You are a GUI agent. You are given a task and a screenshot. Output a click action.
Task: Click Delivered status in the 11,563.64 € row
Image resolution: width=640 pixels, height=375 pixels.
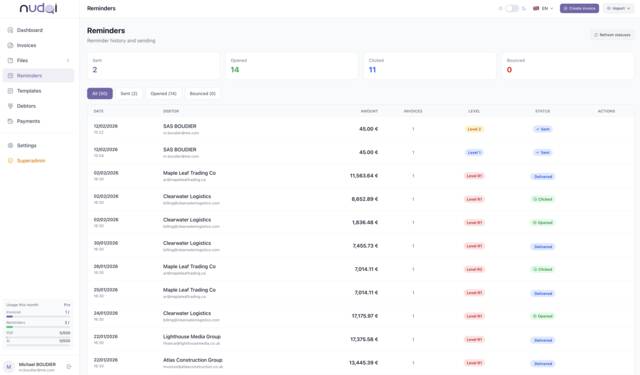[x=543, y=177]
